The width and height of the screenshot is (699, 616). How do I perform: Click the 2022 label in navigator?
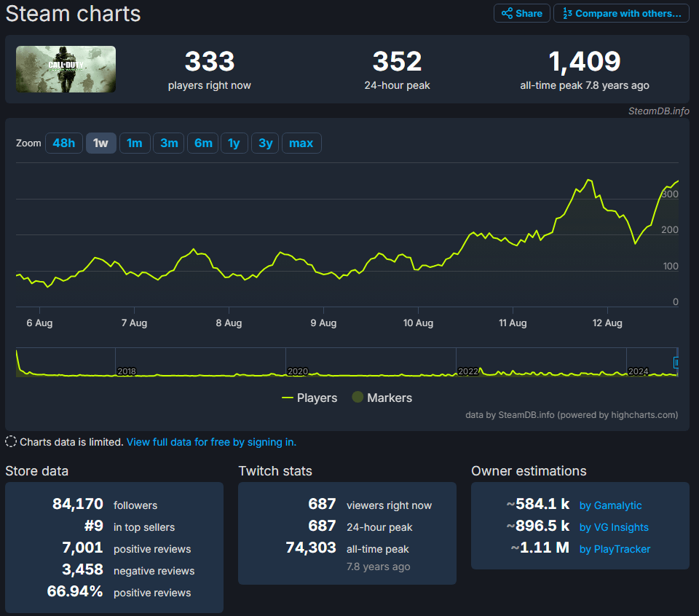pos(468,371)
